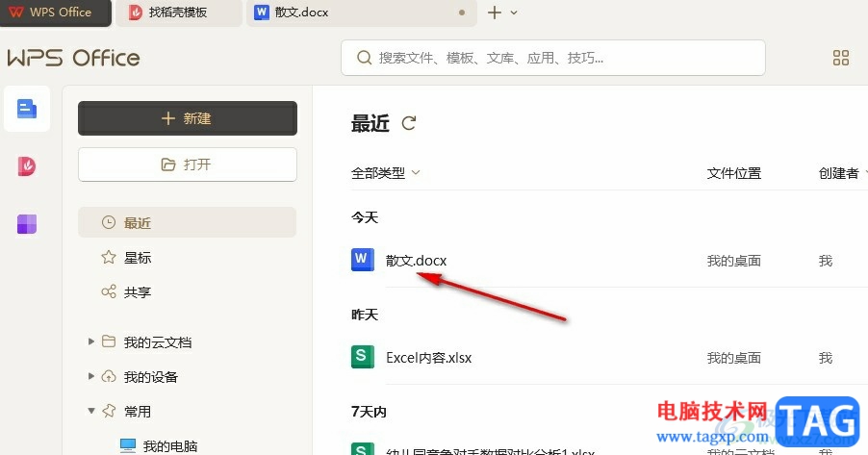Open the file 散文.docx
The width and height of the screenshot is (868, 455).
pyautogui.click(x=417, y=260)
